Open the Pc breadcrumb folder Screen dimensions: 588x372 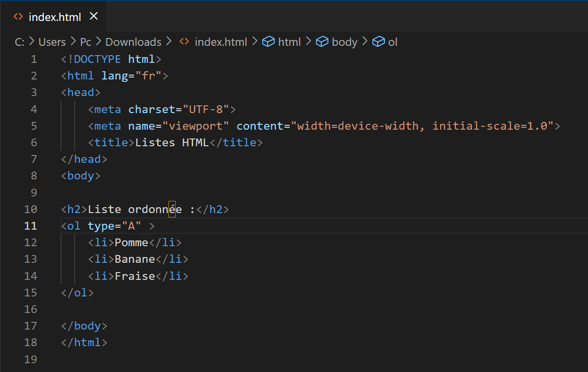tap(85, 42)
